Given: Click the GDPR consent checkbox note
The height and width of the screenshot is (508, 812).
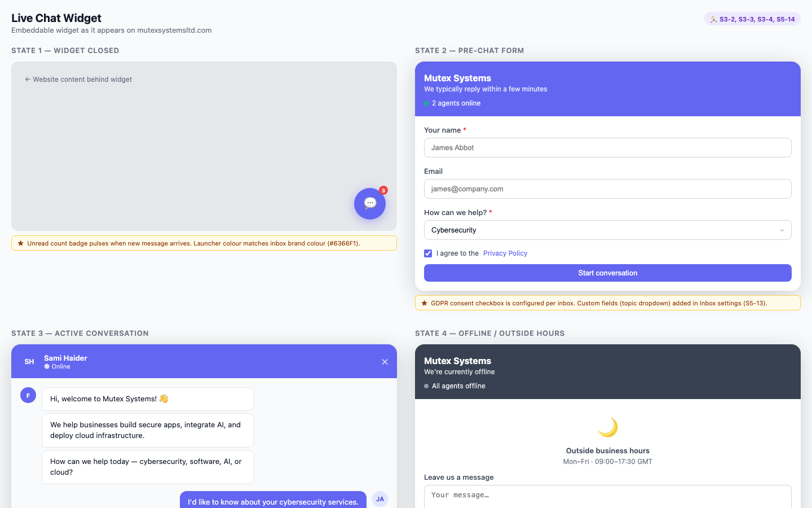Looking at the screenshot, I should pos(608,303).
